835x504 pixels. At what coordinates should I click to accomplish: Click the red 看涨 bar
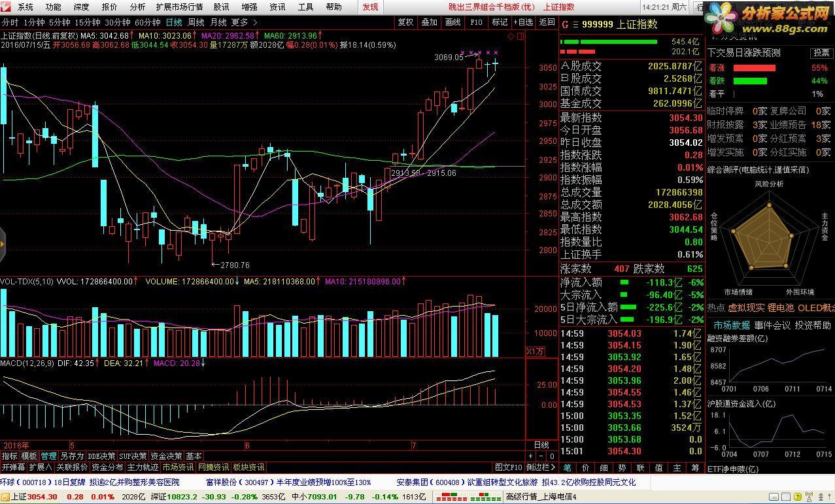[x=754, y=68]
